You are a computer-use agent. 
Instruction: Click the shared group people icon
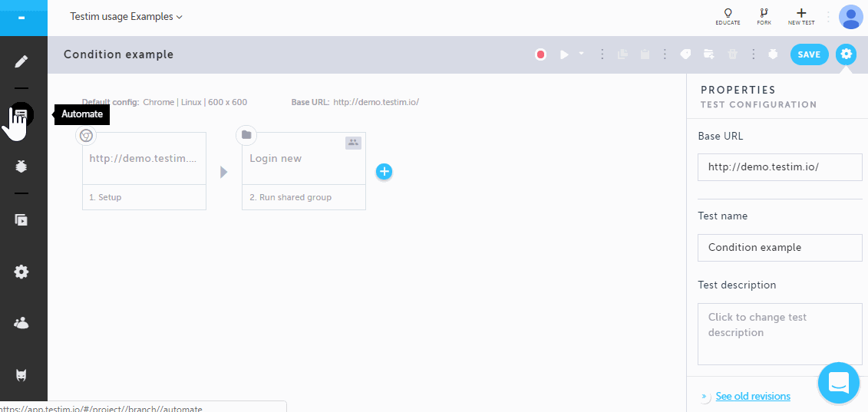pos(353,143)
